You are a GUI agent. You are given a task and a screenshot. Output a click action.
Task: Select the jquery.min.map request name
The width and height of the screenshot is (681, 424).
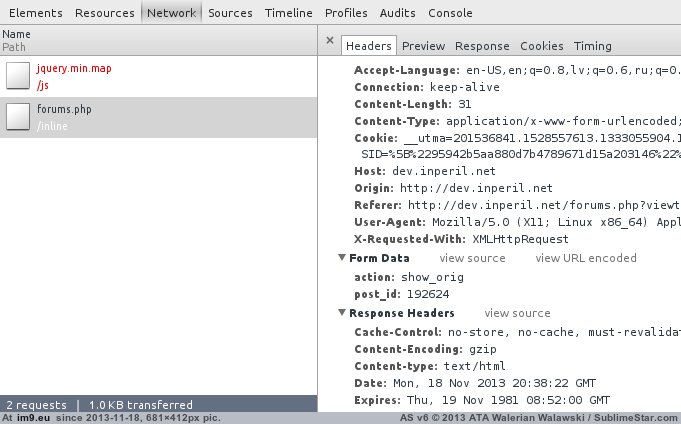click(74, 68)
